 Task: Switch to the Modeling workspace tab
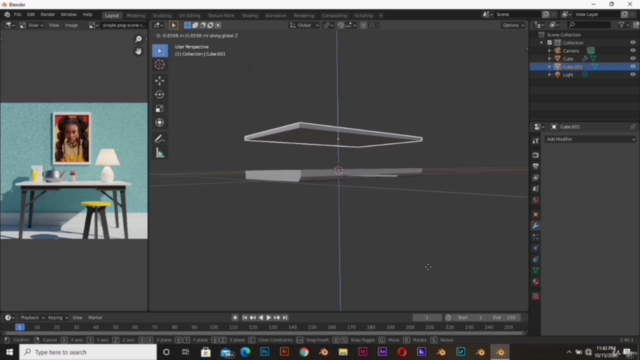(x=136, y=16)
